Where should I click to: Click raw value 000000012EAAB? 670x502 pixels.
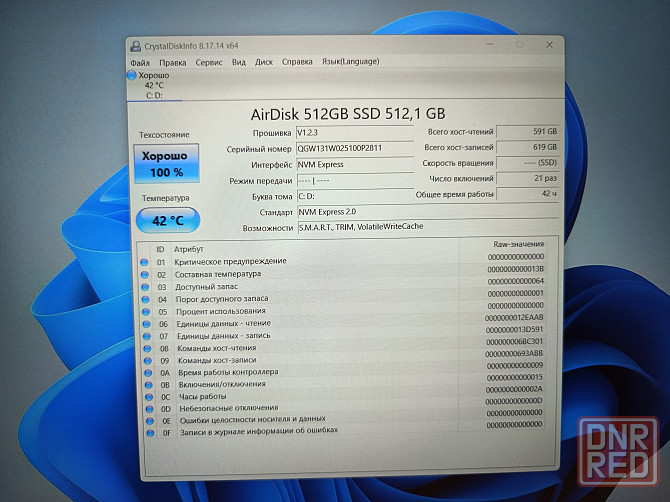[514, 318]
